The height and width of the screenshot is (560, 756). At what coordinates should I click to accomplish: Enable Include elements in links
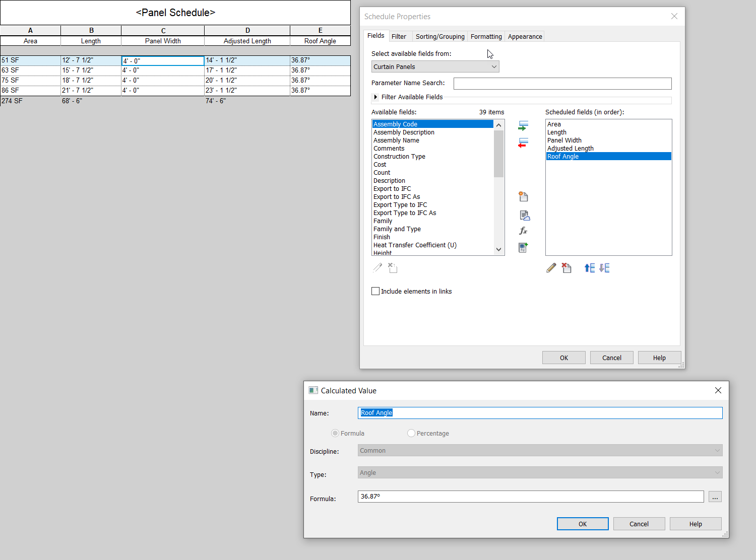point(375,291)
